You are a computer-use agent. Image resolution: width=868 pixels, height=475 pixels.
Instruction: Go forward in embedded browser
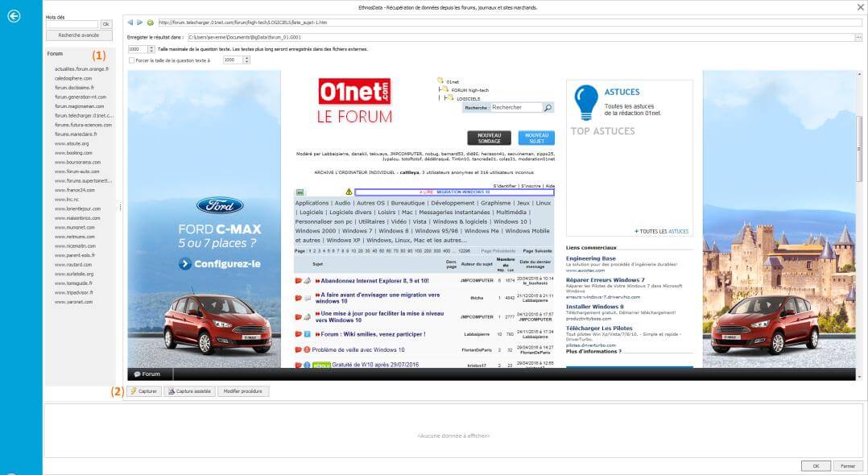click(x=139, y=23)
